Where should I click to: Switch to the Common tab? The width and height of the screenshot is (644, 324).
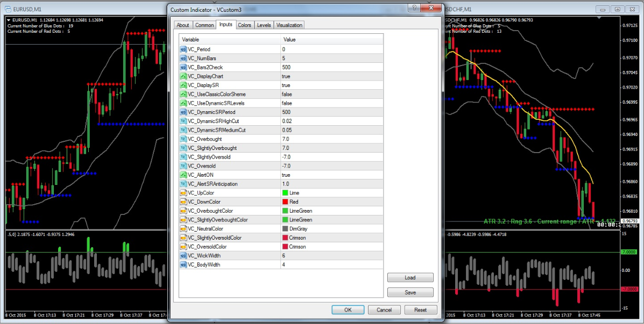(x=204, y=25)
